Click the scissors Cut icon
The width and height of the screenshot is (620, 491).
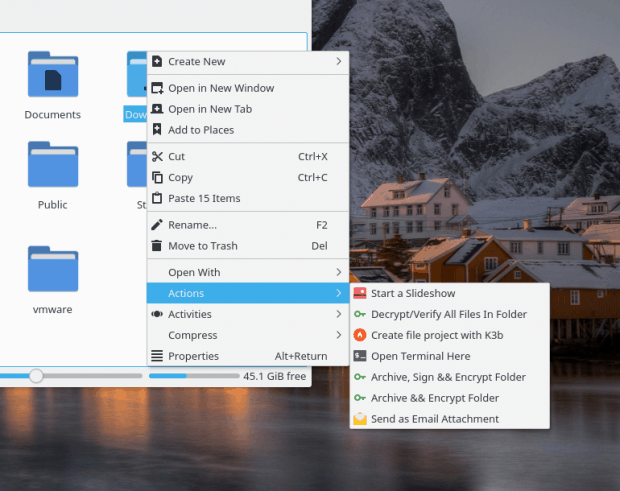[x=157, y=157]
